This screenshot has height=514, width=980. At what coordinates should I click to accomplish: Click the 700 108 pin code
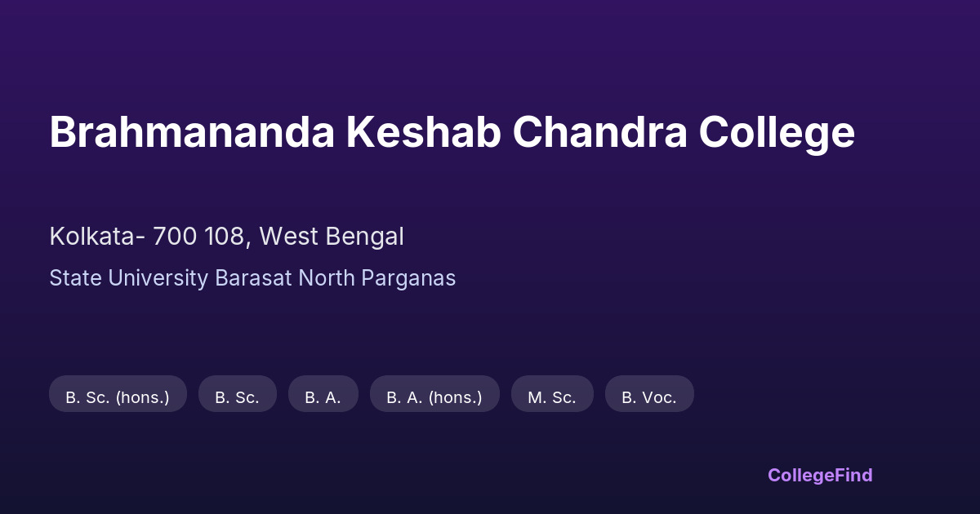[197, 237]
